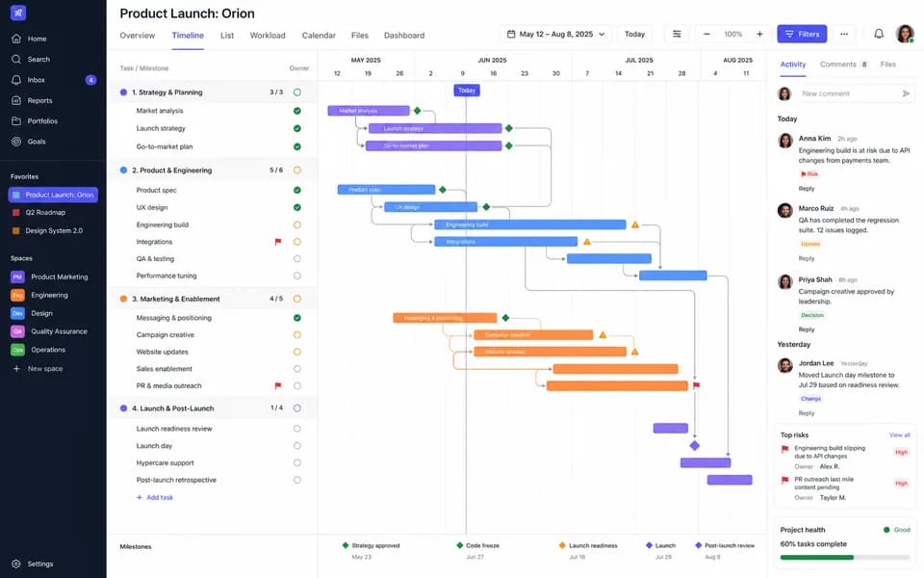Viewport: 924px width, 578px height.
Task: Mark Sales enablement task complete
Action: (297, 369)
